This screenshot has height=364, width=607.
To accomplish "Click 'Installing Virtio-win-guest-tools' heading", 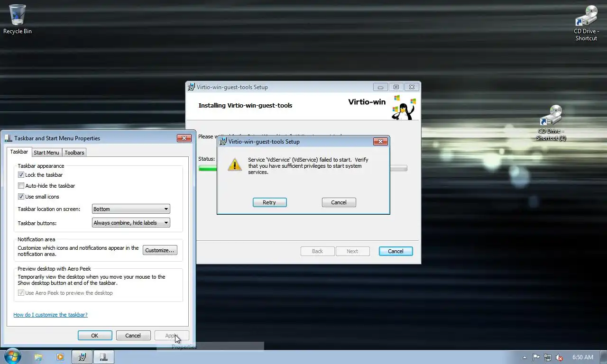I will pos(245,105).
